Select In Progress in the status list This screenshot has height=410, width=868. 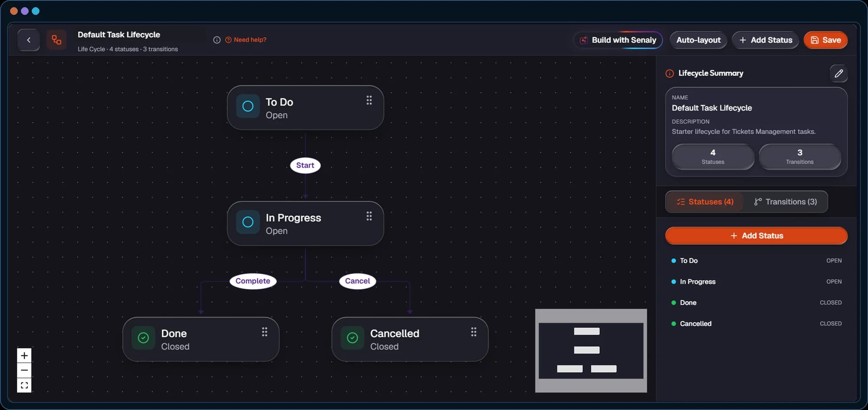(756, 282)
